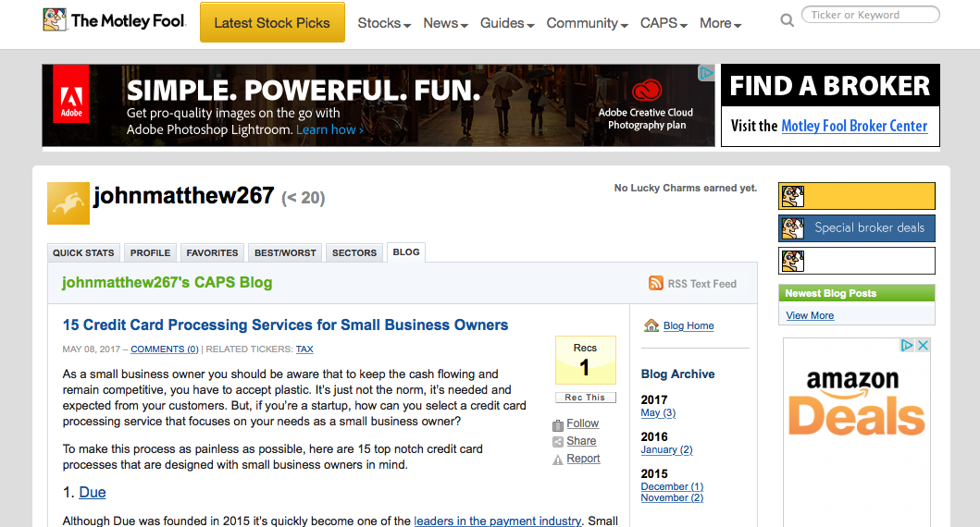Expand the Community dropdown menu
This screenshot has width=980, height=527.
(x=587, y=23)
